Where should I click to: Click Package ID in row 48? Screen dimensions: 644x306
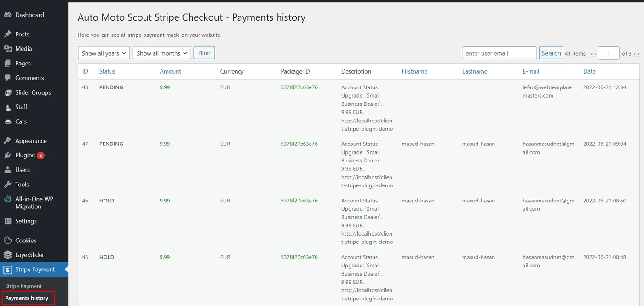click(299, 87)
